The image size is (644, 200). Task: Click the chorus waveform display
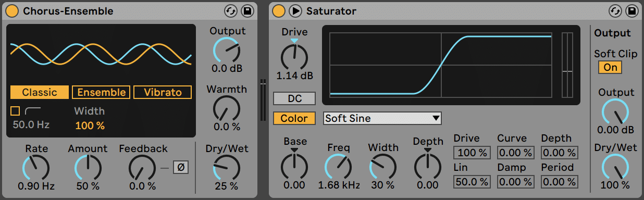[x=101, y=54]
